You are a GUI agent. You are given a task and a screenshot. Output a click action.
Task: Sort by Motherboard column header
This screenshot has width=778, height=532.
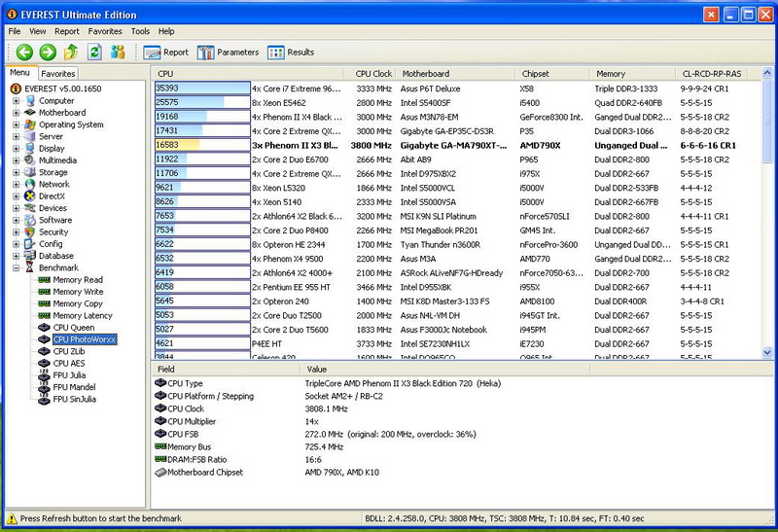click(x=455, y=74)
